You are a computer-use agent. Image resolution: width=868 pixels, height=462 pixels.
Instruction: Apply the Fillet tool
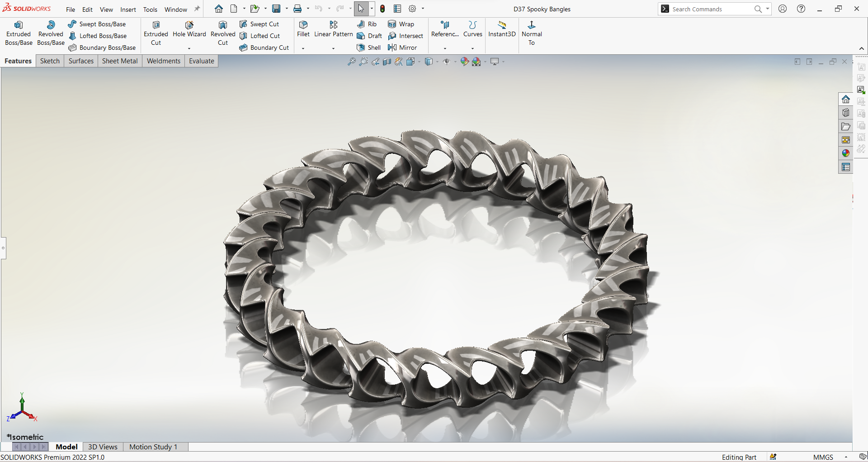[303, 29]
